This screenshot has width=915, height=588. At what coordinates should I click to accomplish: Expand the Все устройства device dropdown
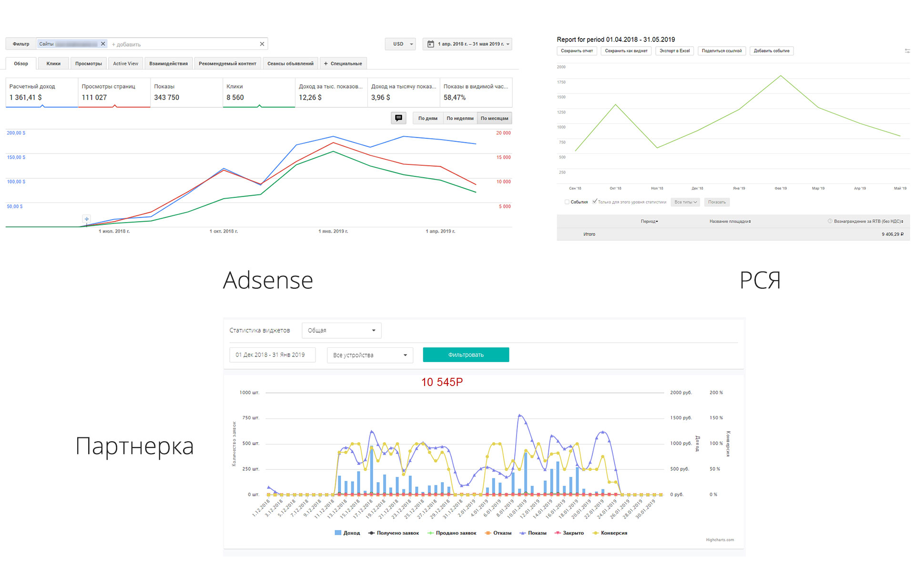(x=369, y=355)
